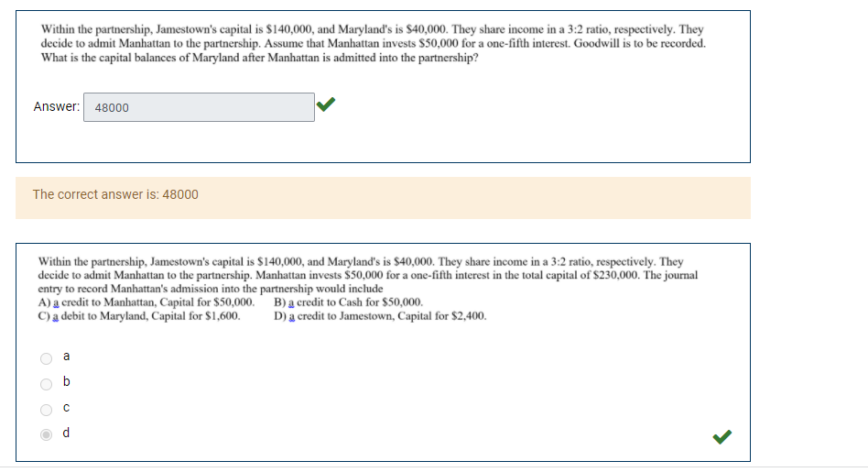Select radio option a

coord(47,359)
